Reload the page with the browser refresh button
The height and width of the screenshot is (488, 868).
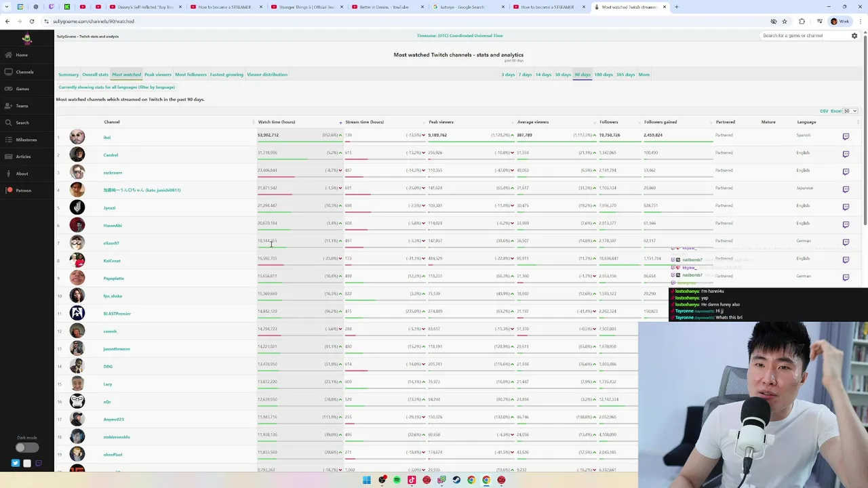tap(31, 21)
